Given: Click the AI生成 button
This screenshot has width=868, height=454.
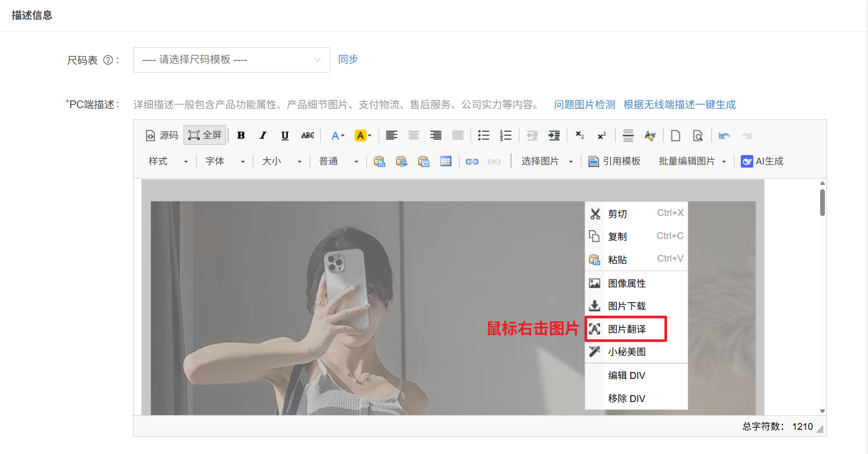Looking at the screenshot, I should pyautogui.click(x=762, y=161).
